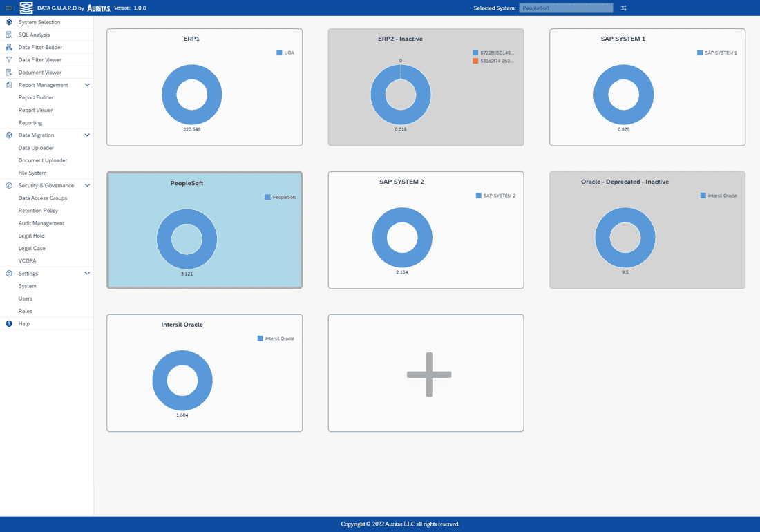Click the hamburger menu icon
The height and width of the screenshot is (532, 760).
(9, 8)
